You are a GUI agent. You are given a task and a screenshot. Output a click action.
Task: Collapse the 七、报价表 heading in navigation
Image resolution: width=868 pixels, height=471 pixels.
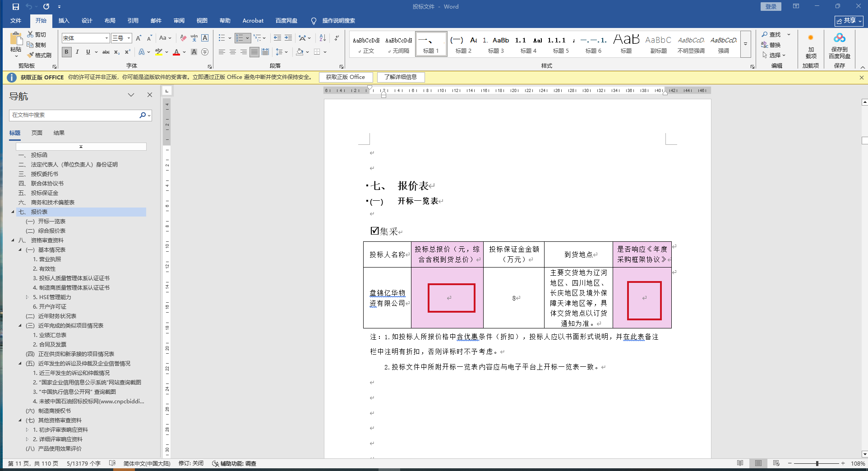pos(13,212)
